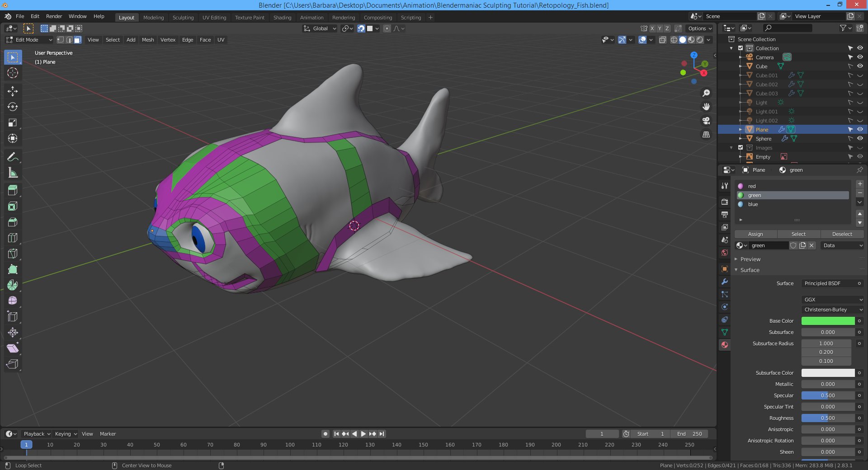This screenshot has width=868, height=470.
Task: Select the Move tool in the toolbar
Action: coord(13,91)
